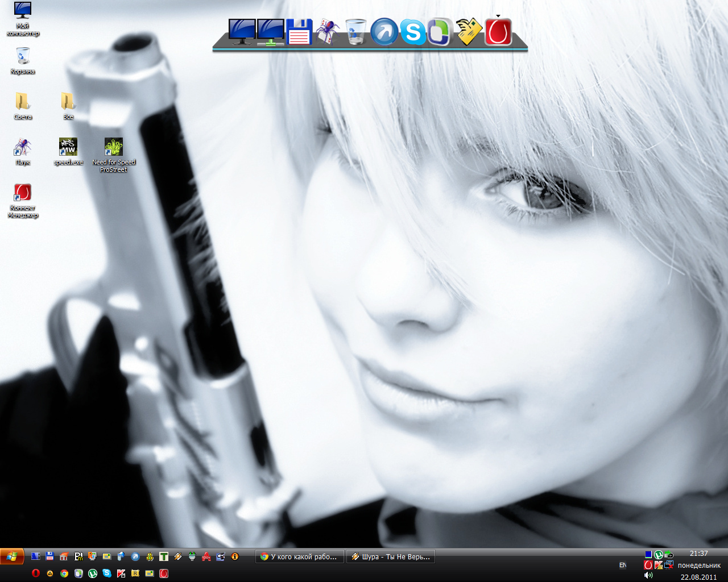Select the speed.exe desktop shortcut
Viewport: 728px width, 582px height.
pos(68,148)
